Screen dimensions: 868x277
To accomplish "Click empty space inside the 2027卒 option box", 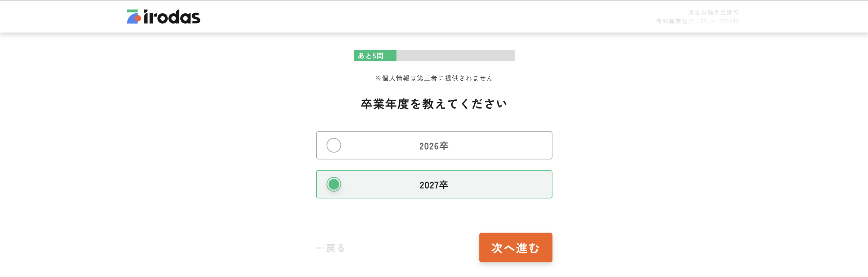I will (502, 184).
